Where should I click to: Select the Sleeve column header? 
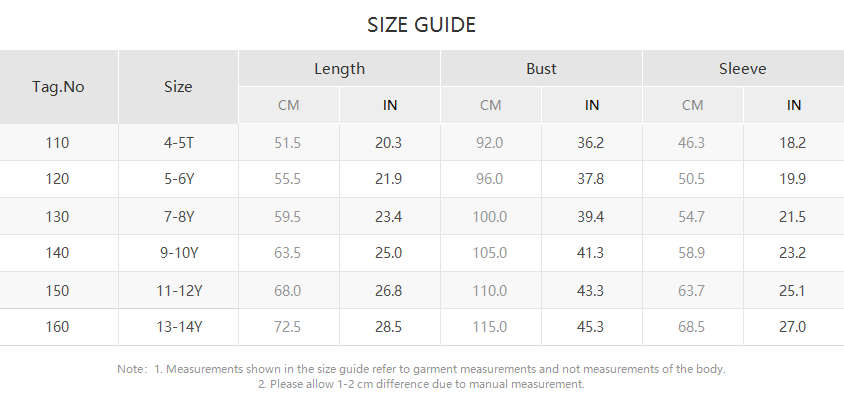(x=742, y=69)
